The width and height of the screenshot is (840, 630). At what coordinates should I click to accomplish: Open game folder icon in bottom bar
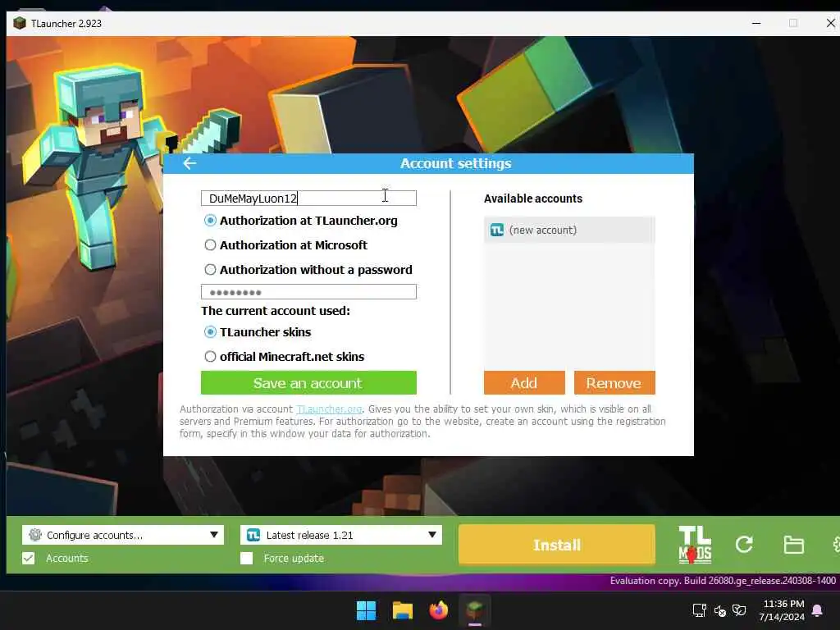[793, 545]
